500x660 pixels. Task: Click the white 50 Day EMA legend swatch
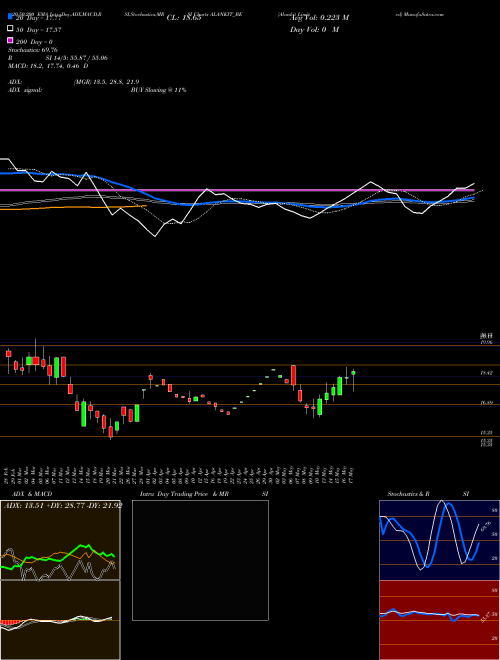pyautogui.click(x=10, y=29)
